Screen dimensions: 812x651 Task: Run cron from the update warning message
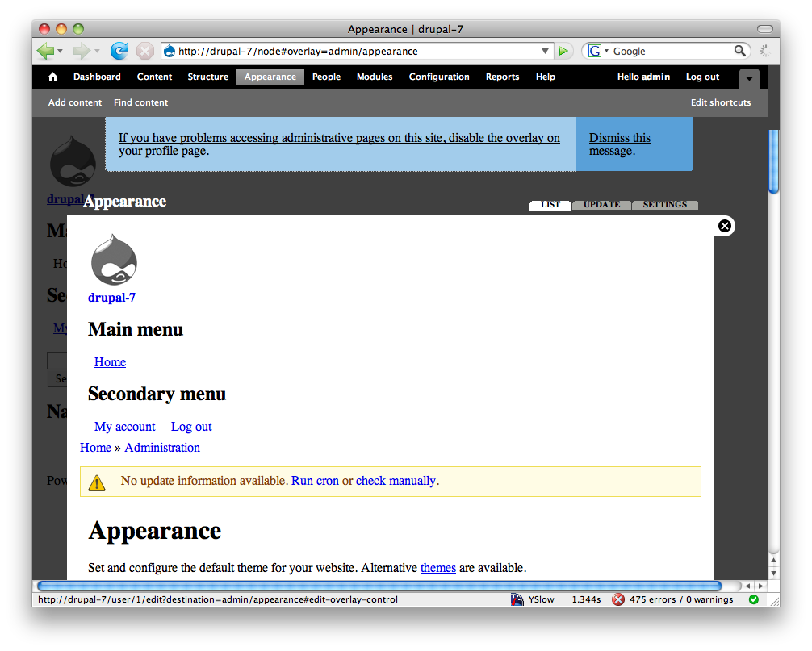(315, 480)
